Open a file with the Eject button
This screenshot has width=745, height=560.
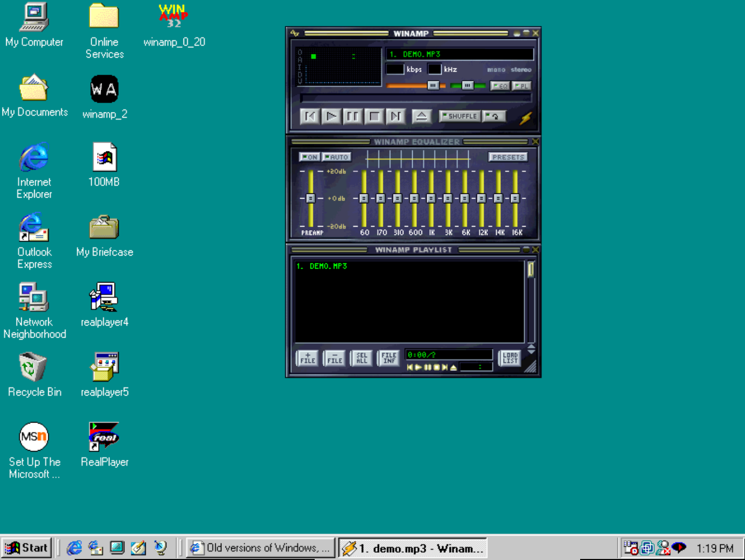pos(421,116)
